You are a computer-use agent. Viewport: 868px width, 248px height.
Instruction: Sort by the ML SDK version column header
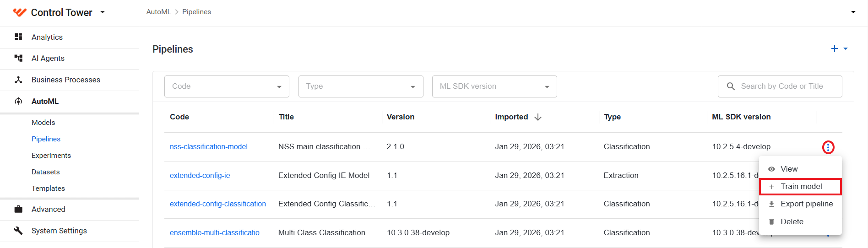tap(741, 117)
